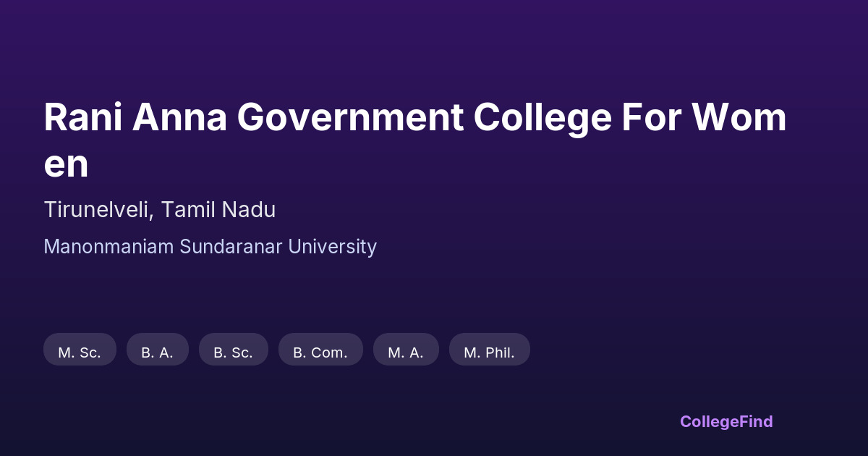Click "Rani Anna" at the title start
The height and width of the screenshot is (456, 868).
click(x=135, y=118)
